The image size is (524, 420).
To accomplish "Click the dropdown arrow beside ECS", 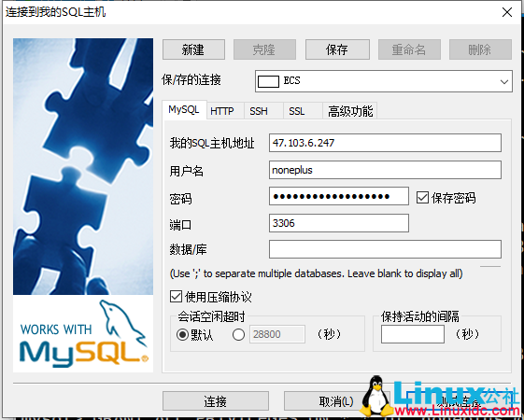I will [x=504, y=81].
